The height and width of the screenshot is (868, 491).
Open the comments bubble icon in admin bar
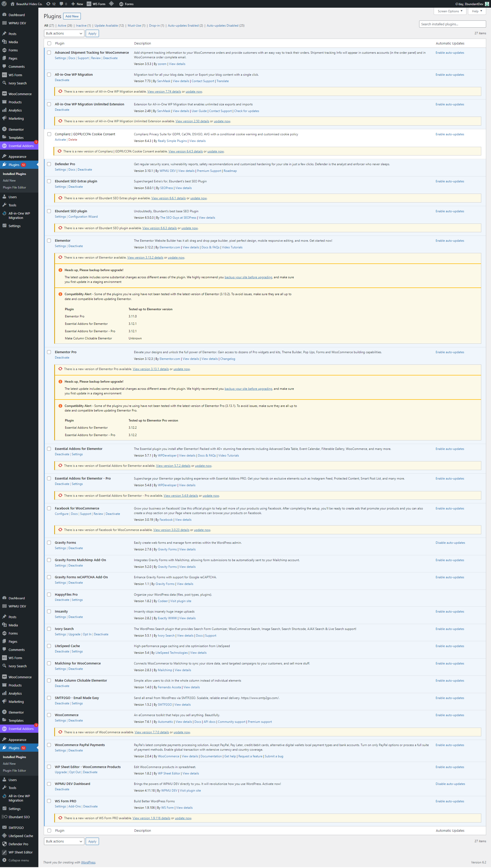pos(62,4)
